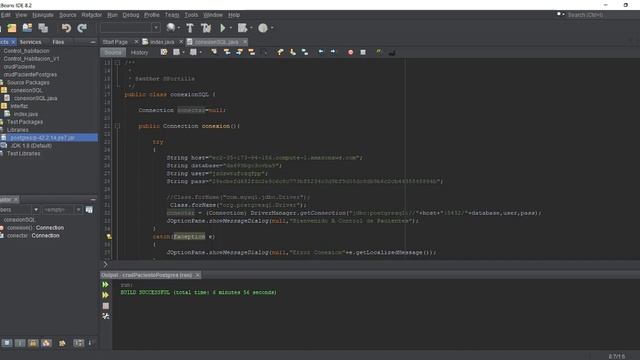Open Navigator Members combo dropdown
The height and width of the screenshot is (360, 640).
click(x=36, y=210)
